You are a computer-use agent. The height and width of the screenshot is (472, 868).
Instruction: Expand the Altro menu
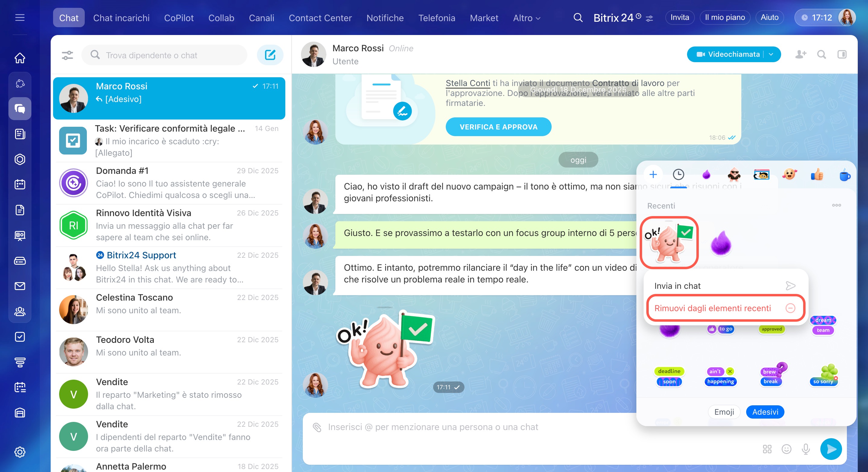526,18
